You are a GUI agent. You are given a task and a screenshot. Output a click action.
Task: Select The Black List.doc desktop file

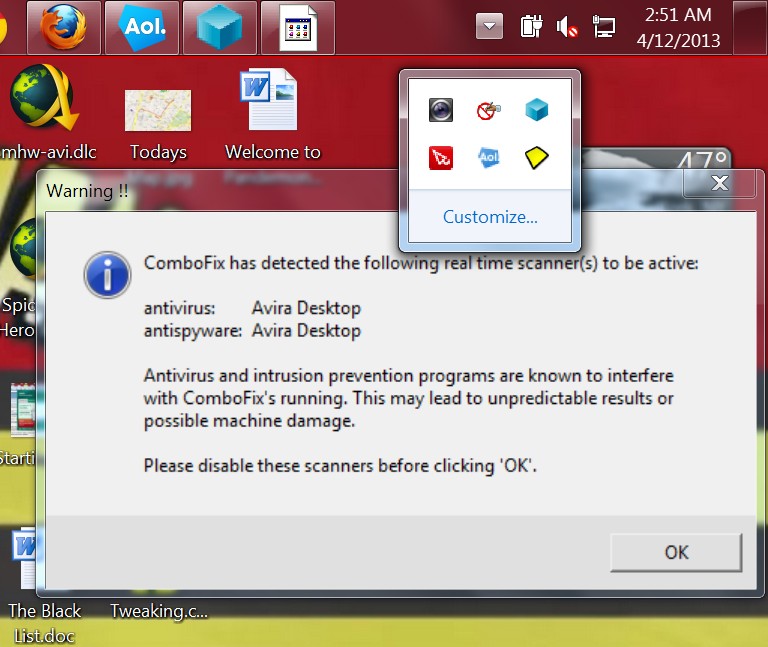coord(43,586)
